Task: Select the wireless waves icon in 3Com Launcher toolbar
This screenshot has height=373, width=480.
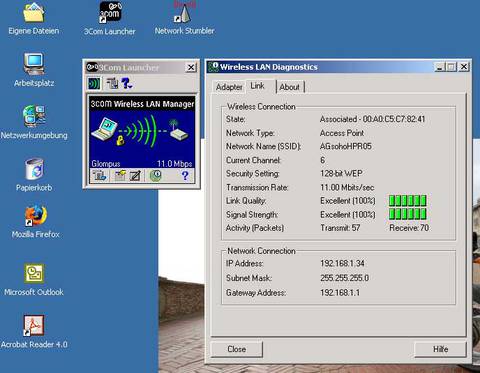Action: pyautogui.click(x=94, y=83)
